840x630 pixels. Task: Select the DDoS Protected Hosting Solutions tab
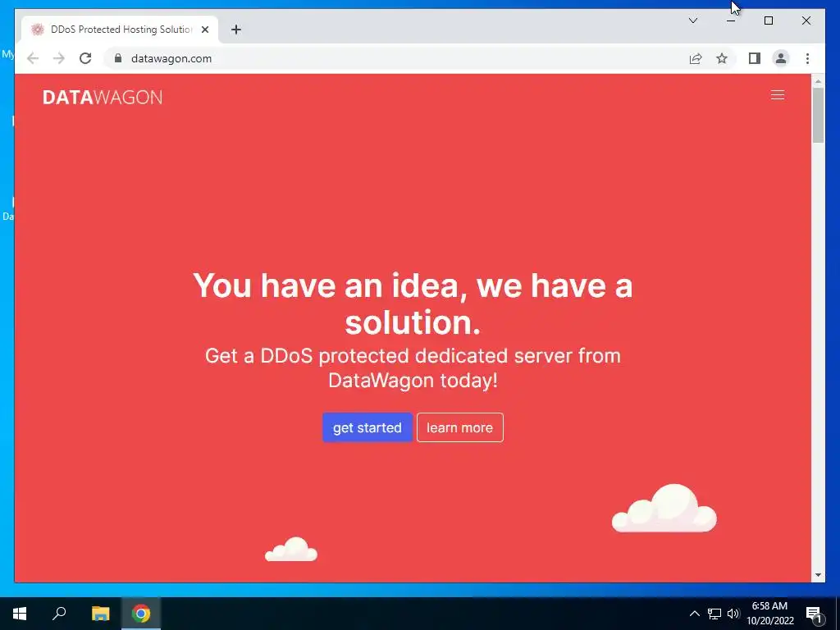click(120, 30)
